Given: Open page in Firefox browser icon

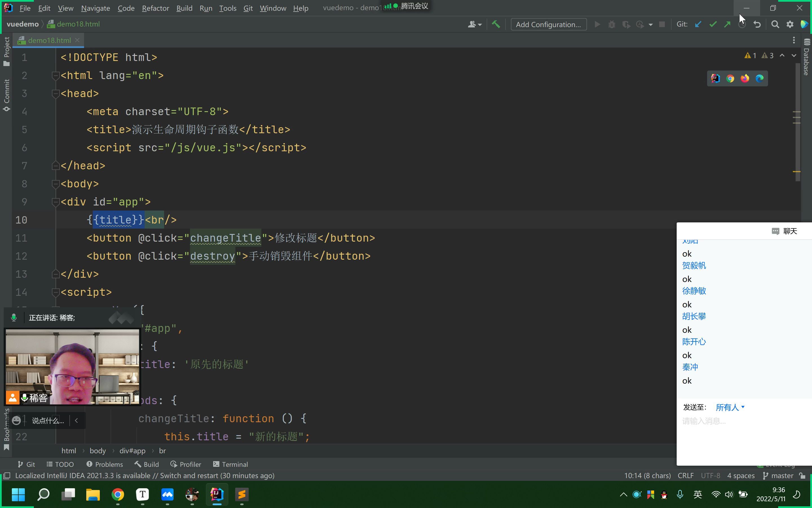Looking at the screenshot, I should click(x=745, y=78).
